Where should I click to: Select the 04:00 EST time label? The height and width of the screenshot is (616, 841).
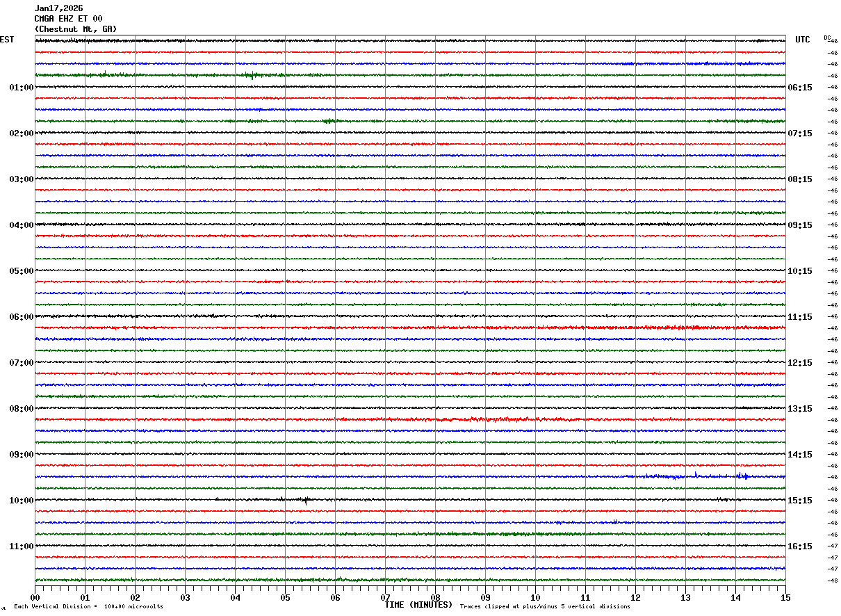tap(22, 225)
